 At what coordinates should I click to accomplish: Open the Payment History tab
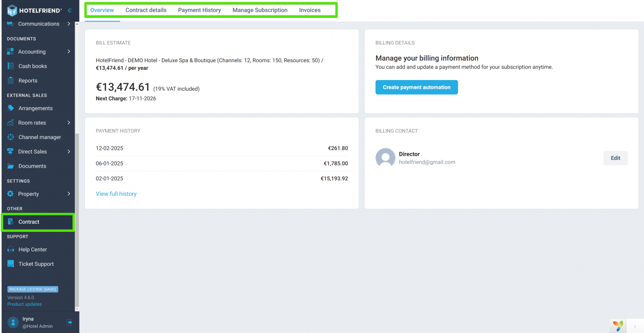click(x=199, y=10)
